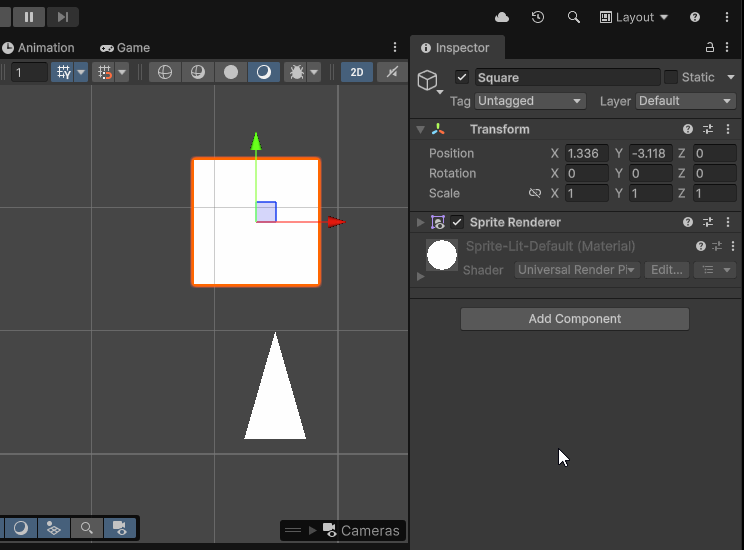Open the Layout dropdown
Viewport: 744px width, 550px height.
coord(634,18)
